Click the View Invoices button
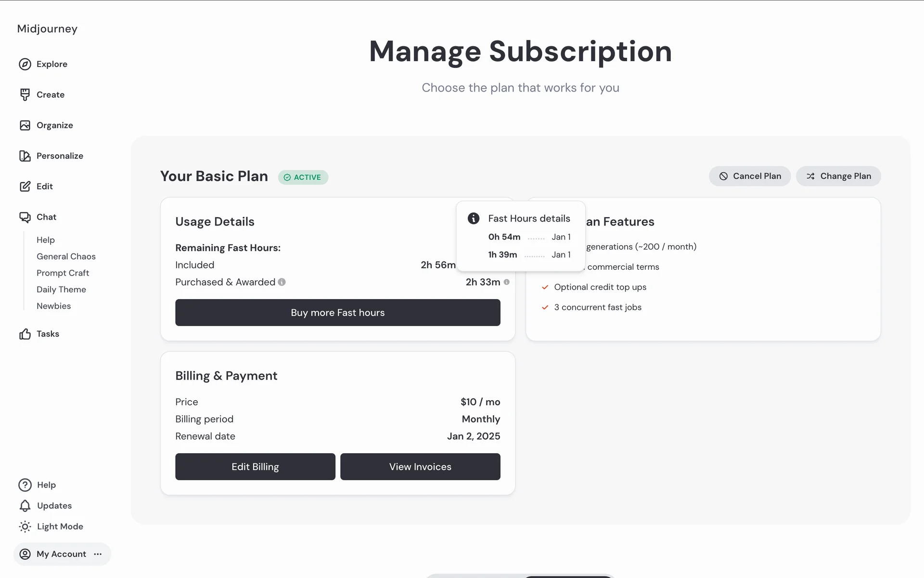Screen dimensions: 924x578 pyautogui.click(x=420, y=467)
